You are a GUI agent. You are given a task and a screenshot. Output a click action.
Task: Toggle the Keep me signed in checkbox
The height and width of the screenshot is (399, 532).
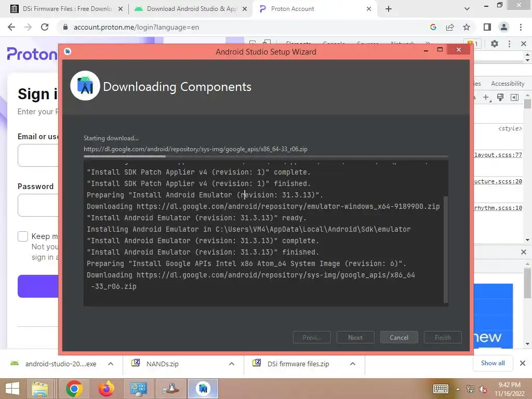23,236
